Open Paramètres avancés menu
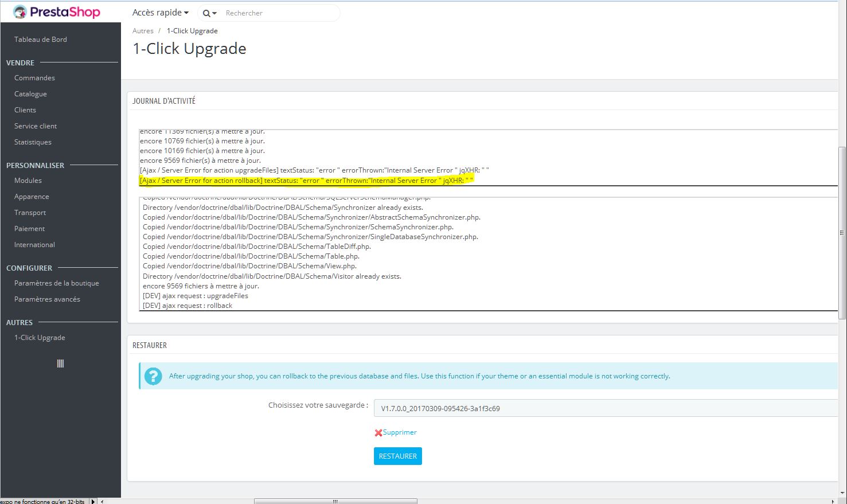This screenshot has height=504, width=847. pos(47,299)
